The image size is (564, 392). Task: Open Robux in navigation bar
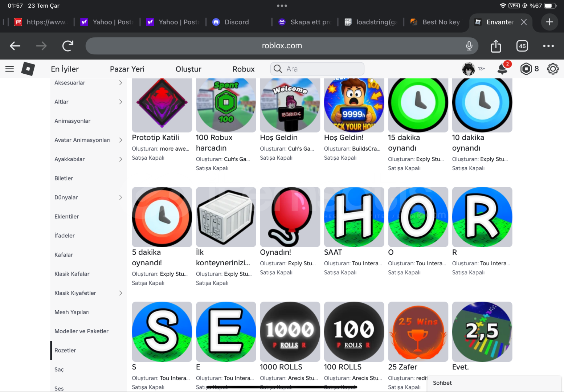click(244, 69)
